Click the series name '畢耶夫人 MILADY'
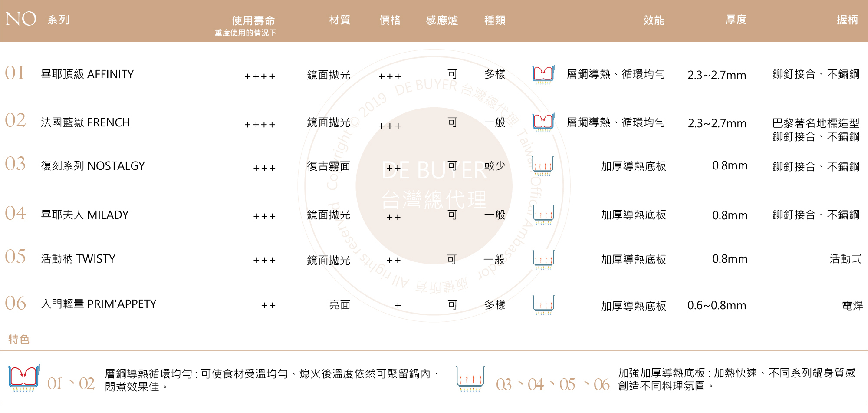This screenshot has height=413, width=868. 85,215
